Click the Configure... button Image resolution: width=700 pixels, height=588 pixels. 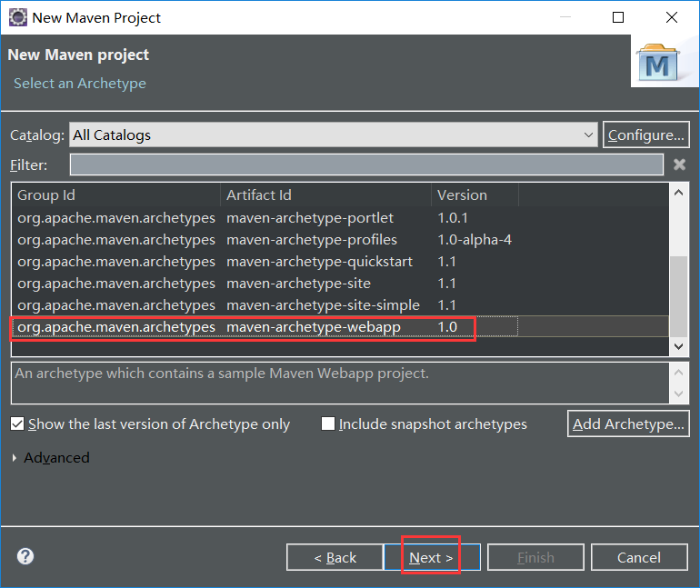[646, 135]
